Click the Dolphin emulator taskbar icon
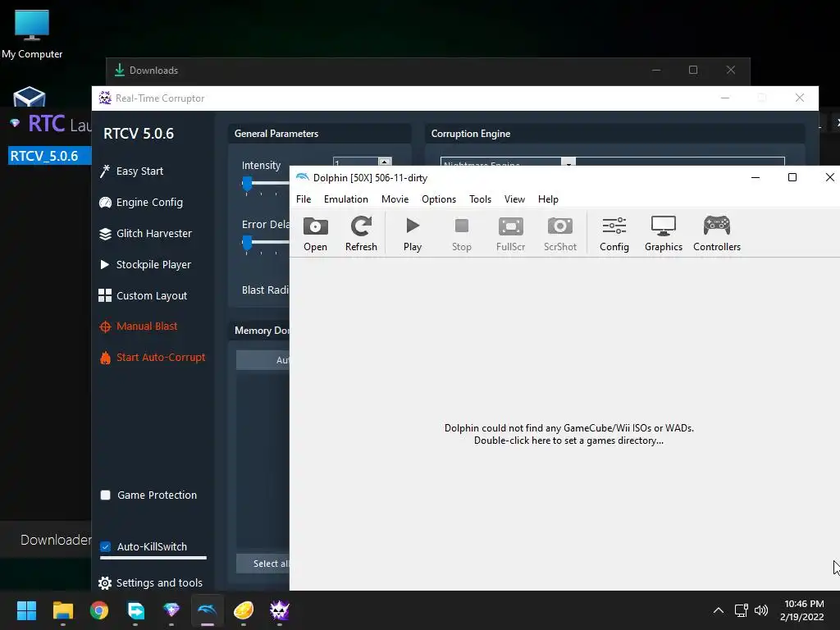This screenshot has height=630, width=840. [x=208, y=610]
